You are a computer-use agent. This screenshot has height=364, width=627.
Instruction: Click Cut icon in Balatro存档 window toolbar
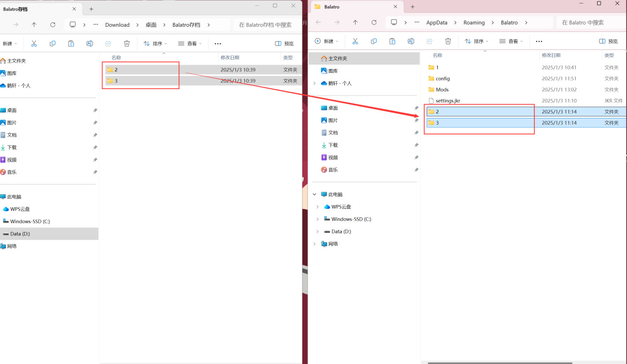coord(34,44)
